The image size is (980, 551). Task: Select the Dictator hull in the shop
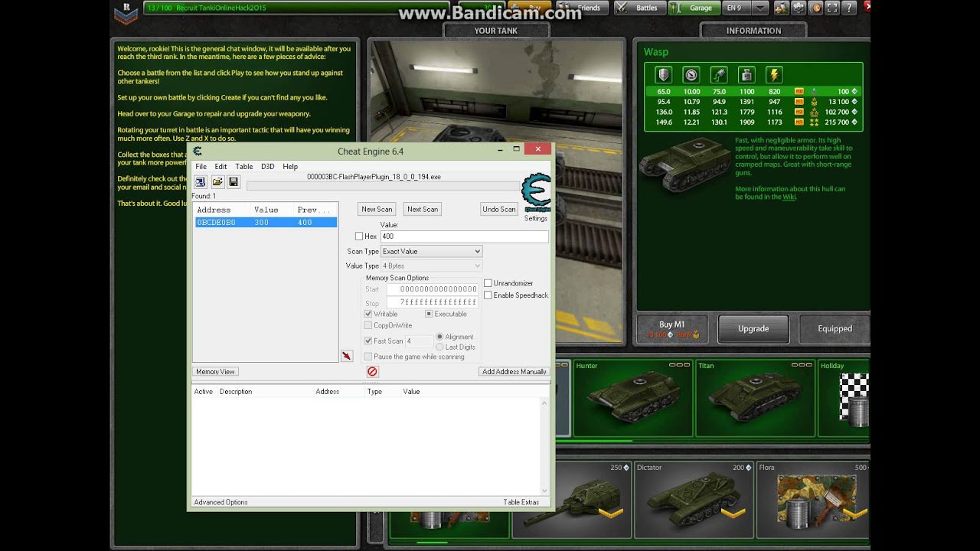click(692, 499)
